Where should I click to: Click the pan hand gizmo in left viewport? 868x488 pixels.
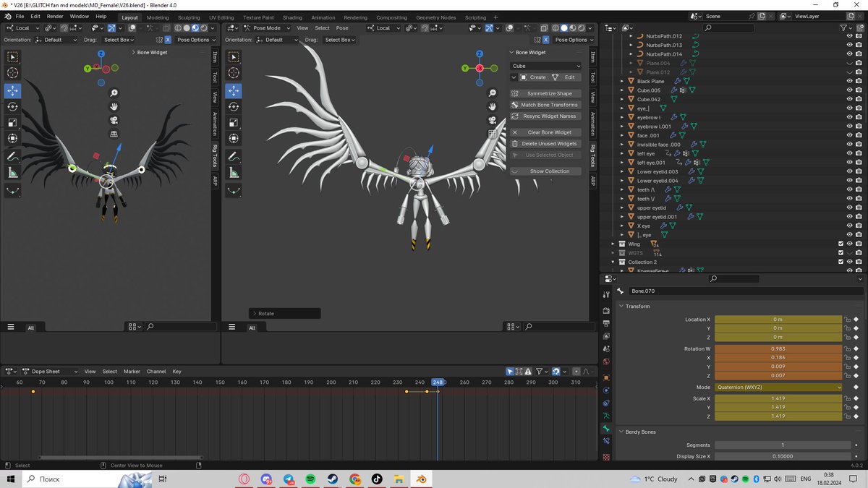click(x=114, y=107)
